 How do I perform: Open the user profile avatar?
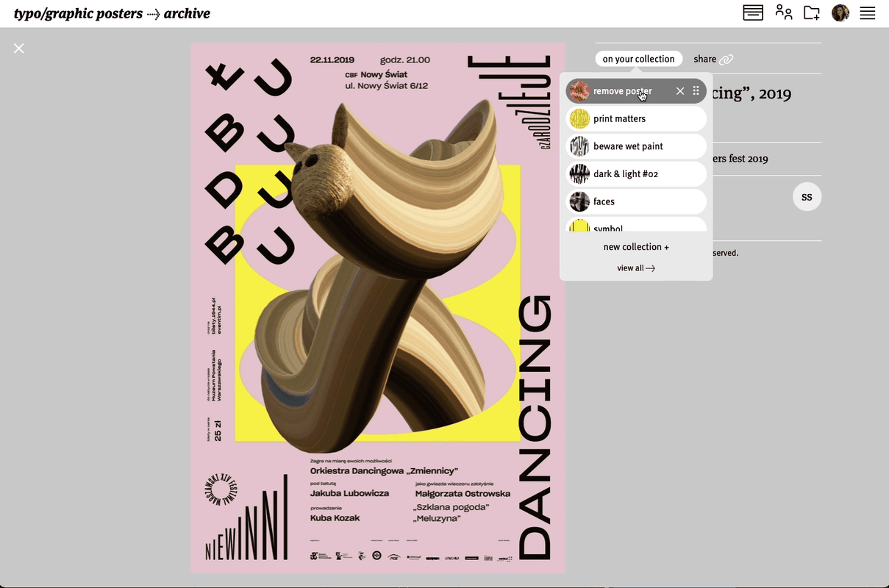coord(840,12)
